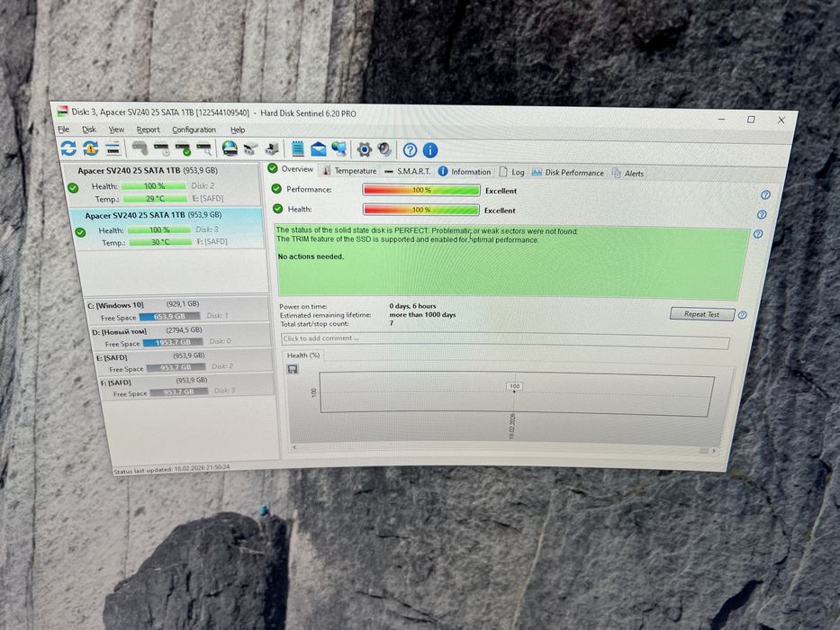Switch to the Overview tab

291,169
